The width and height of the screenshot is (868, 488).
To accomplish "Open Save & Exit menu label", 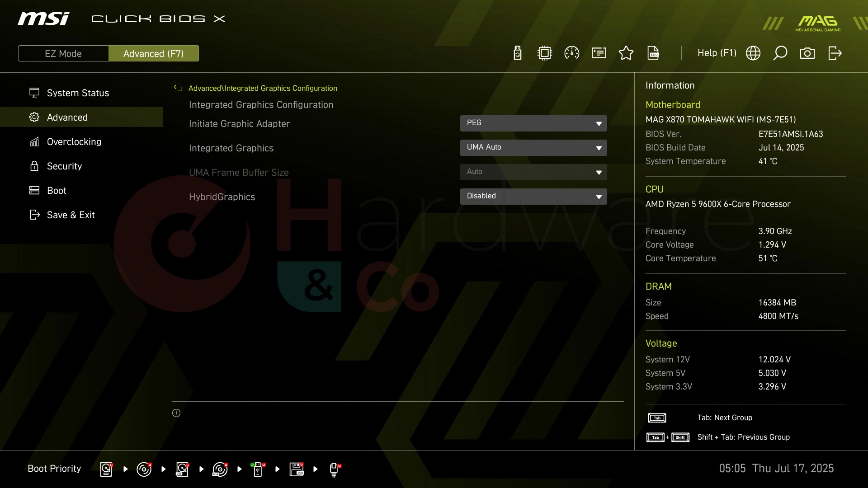I will [x=71, y=215].
